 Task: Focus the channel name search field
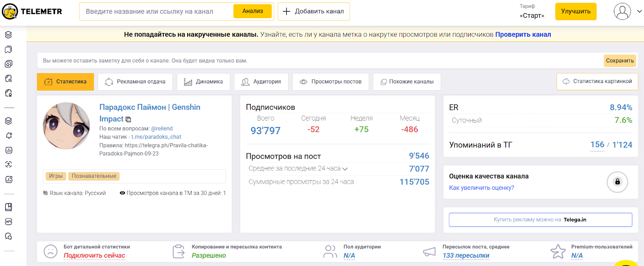pos(157,11)
